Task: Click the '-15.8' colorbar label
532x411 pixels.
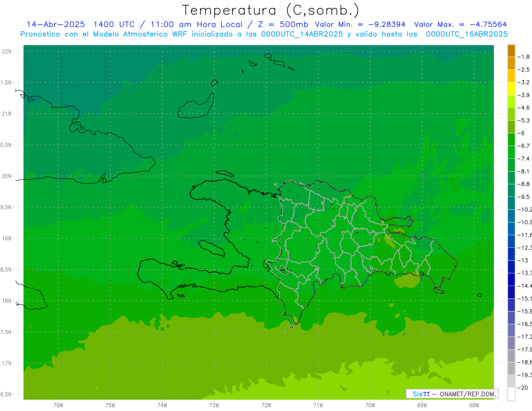Action: tap(525, 311)
